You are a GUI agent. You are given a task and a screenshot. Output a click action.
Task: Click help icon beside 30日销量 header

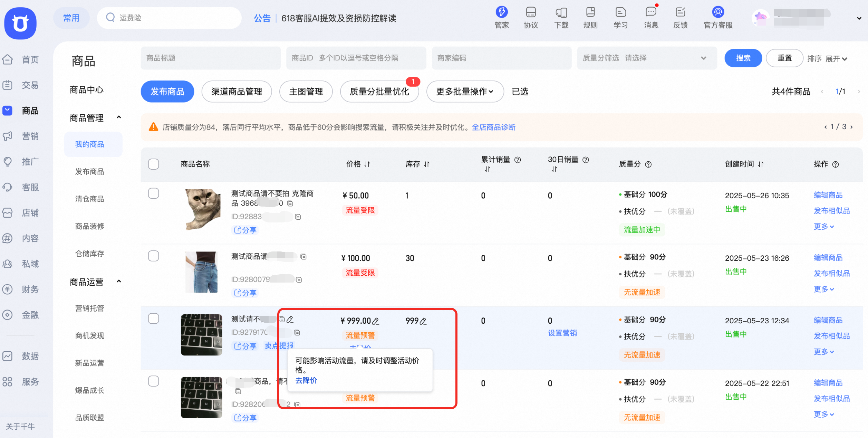pyautogui.click(x=586, y=160)
